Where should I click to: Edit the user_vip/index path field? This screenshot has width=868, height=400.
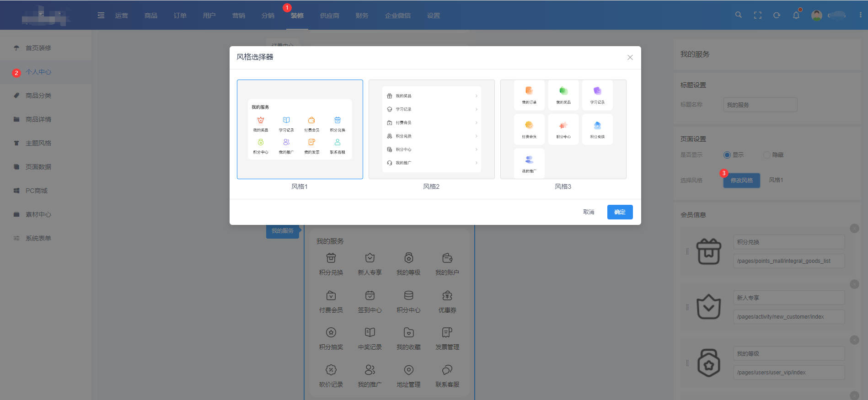[789, 373]
